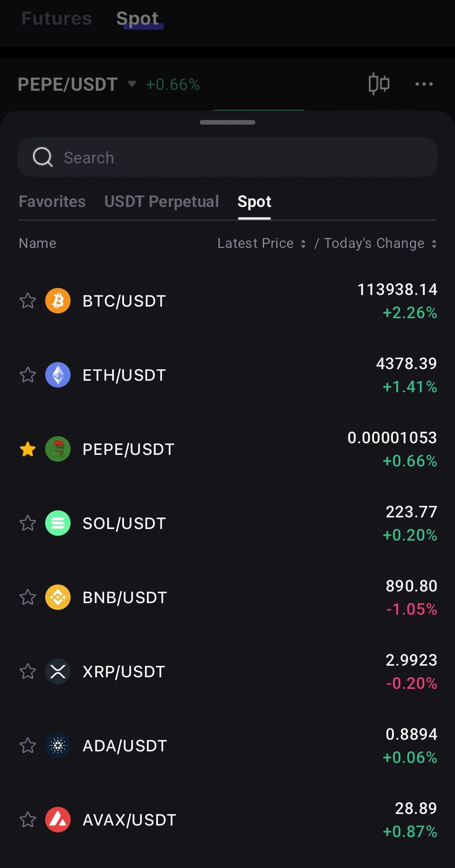The width and height of the screenshot is (455, 868).
Task: Open the three-dot more options menu
Action: pyautogui.click(x=424, y=84)
